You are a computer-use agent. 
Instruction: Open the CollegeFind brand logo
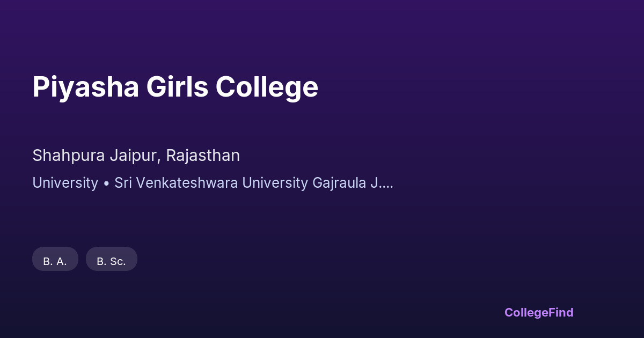[539, 312]
